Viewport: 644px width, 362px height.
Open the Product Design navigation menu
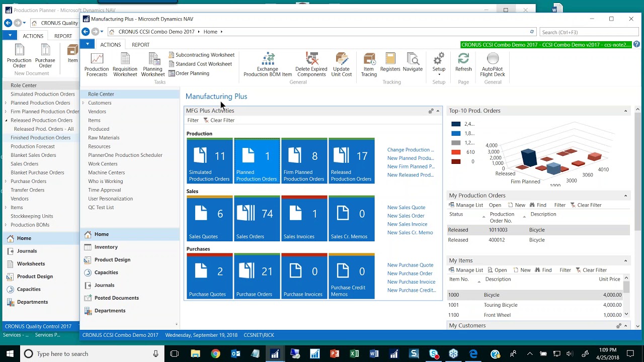(112, 259)
